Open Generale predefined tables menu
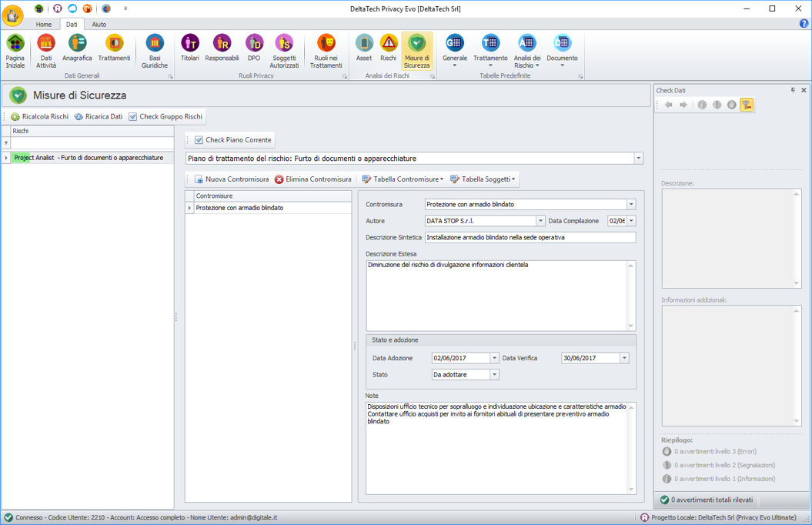Viewport: 812px width, 525px height. click(x=455, y=52)
